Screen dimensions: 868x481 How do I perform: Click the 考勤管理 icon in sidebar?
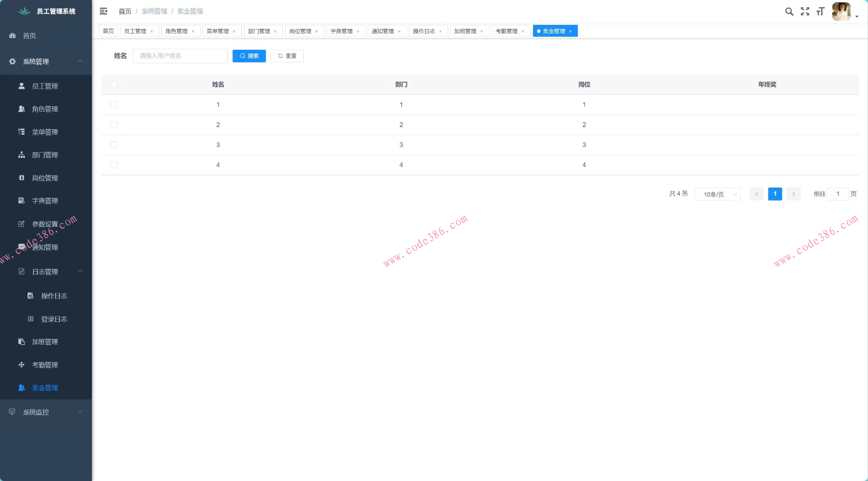point(21,365)
